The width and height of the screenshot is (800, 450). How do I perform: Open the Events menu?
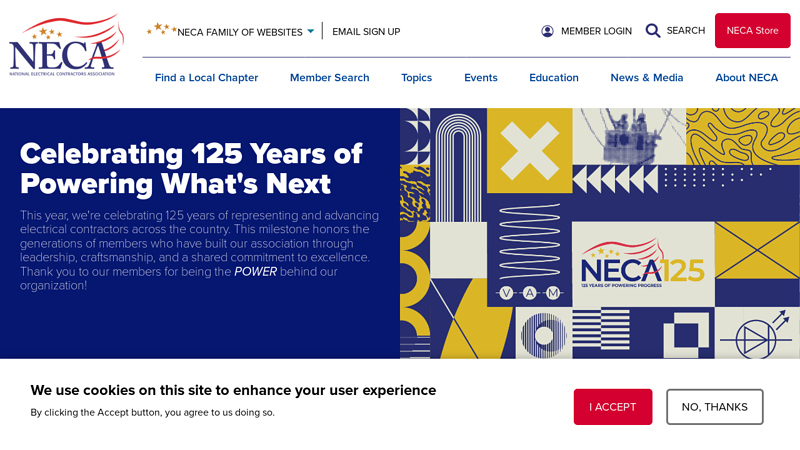pos(481,78)
